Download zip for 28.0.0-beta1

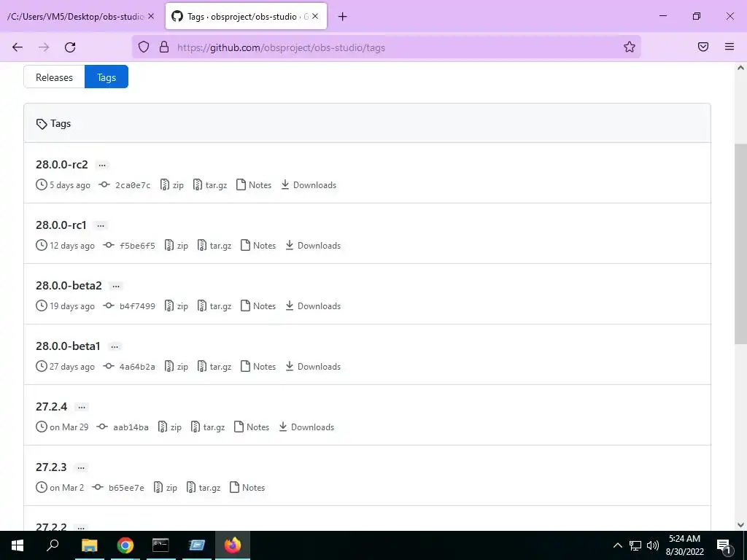coord(177,366)
